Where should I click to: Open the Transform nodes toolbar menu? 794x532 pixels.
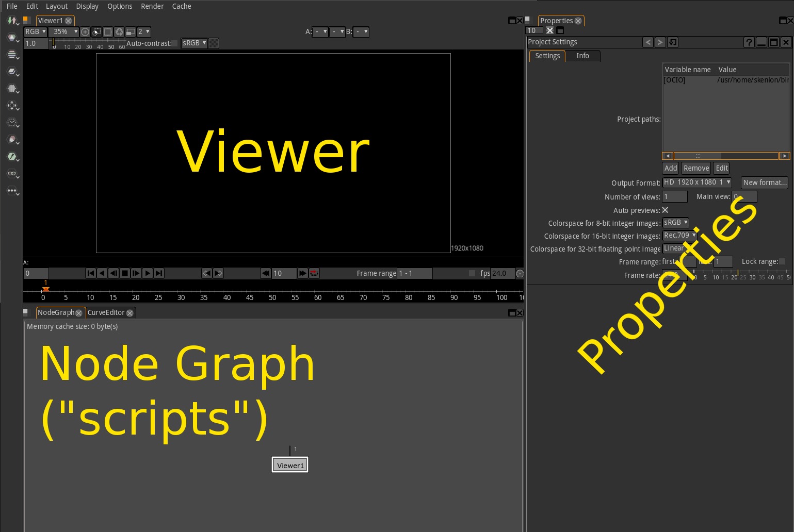click(x=12, y=106)
